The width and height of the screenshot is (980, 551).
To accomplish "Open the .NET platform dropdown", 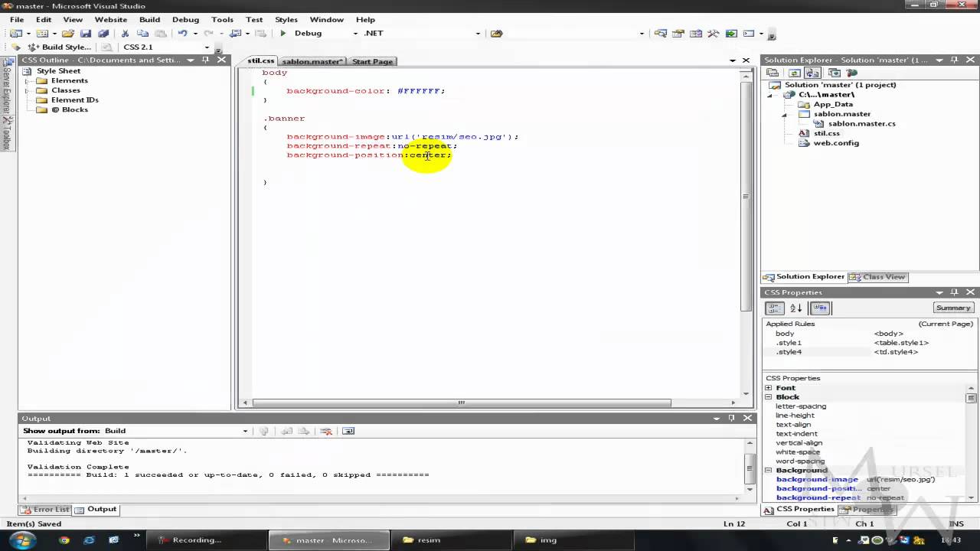I will pos(478,33).
